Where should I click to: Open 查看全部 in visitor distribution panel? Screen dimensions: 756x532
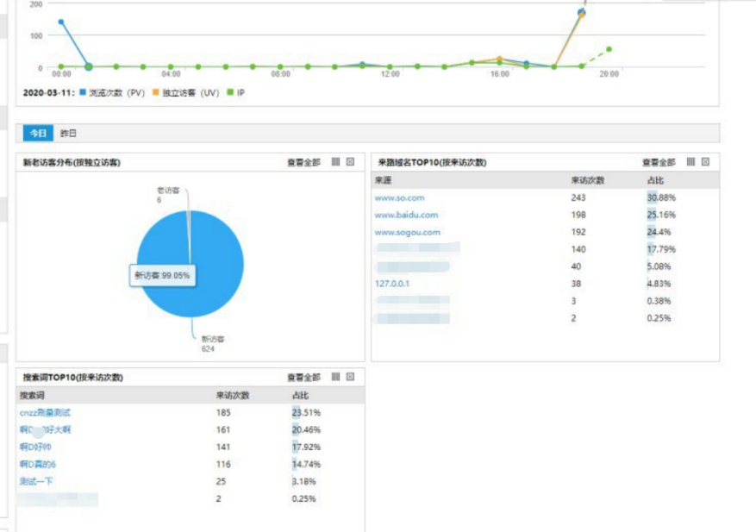tap(303, 162)
